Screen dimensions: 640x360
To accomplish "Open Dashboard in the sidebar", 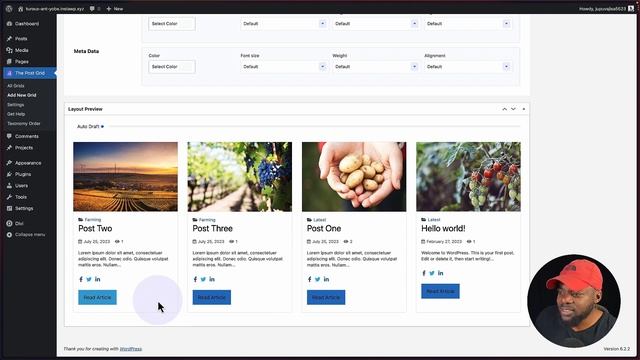I will click(28, 24).
